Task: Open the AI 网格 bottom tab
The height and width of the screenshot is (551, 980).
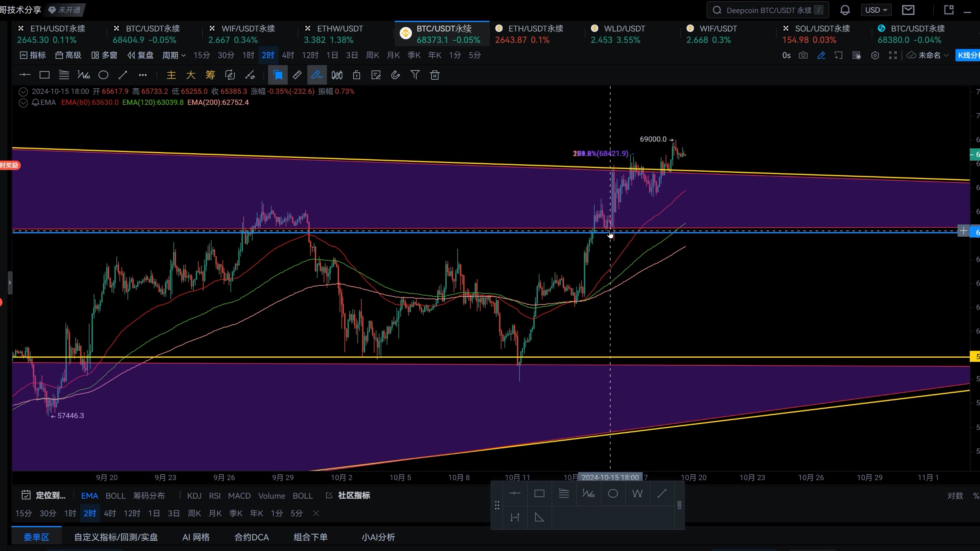Action: point(196,537)
